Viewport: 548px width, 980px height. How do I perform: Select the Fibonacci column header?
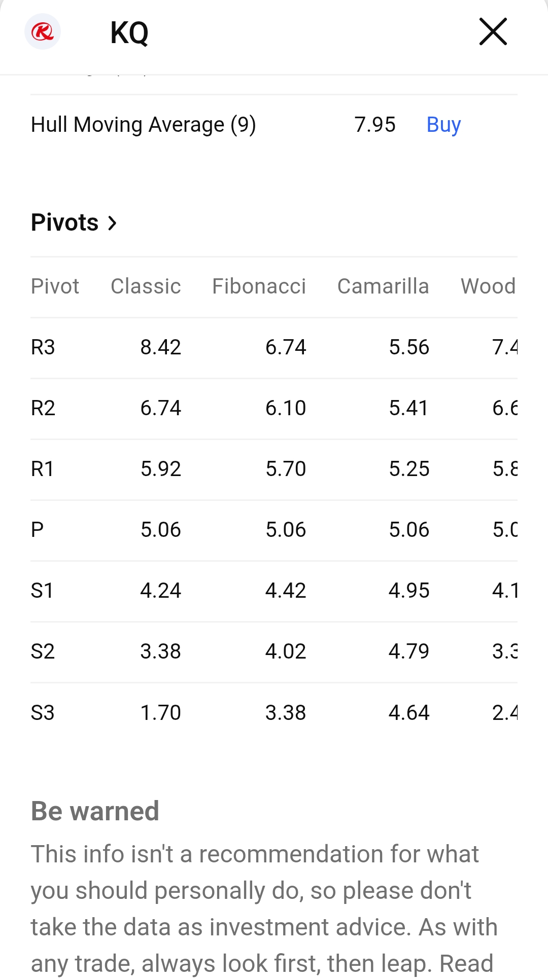pyautogui.click(x=259, y=286)
